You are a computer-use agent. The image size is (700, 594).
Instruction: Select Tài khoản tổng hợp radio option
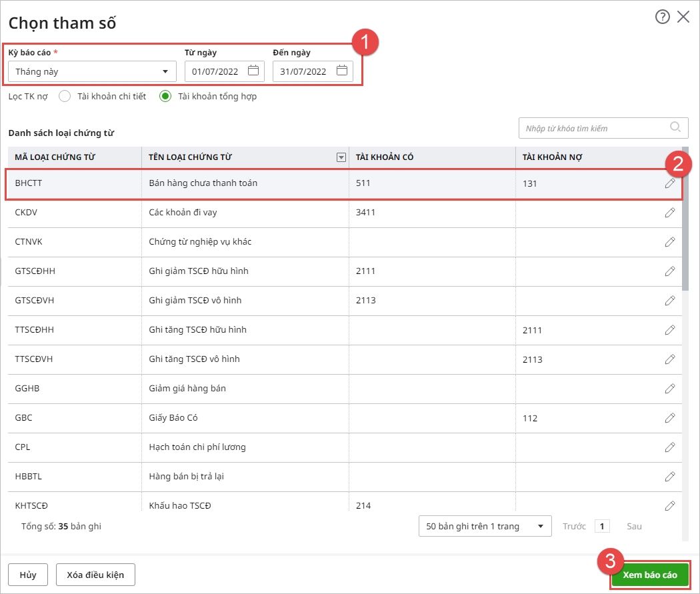click(165, 96)
